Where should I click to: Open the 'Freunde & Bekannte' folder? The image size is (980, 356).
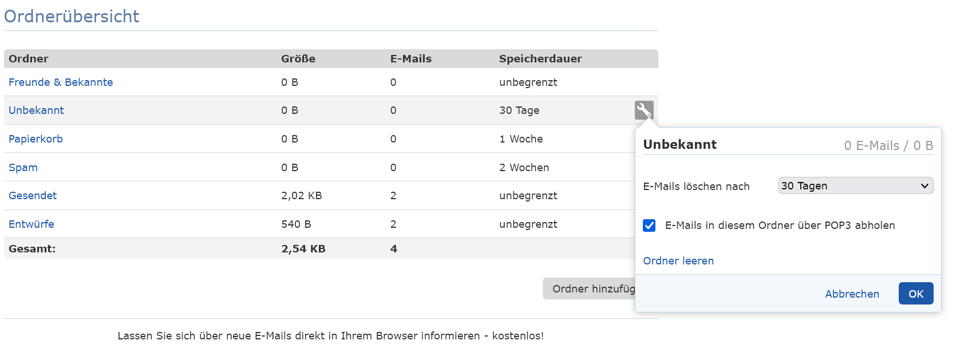(61, 82)
